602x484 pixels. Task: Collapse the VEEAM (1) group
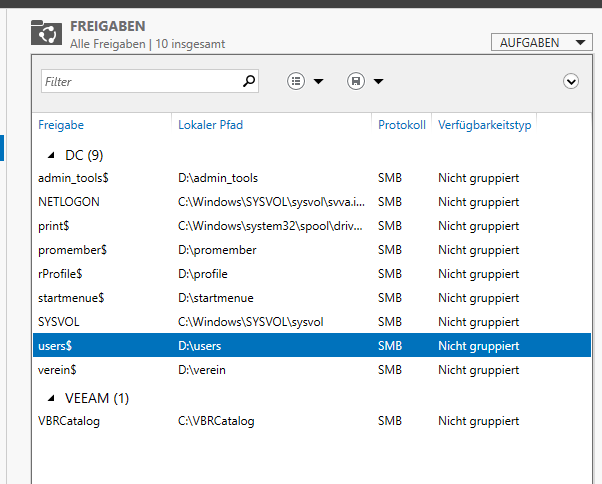51,398
